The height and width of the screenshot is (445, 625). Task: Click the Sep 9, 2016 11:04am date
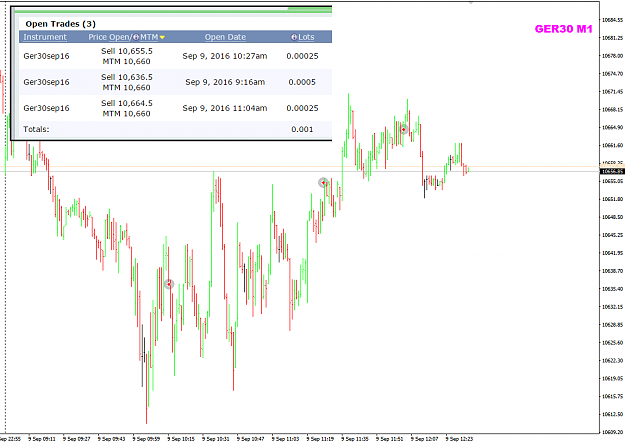tap(225, 108)
